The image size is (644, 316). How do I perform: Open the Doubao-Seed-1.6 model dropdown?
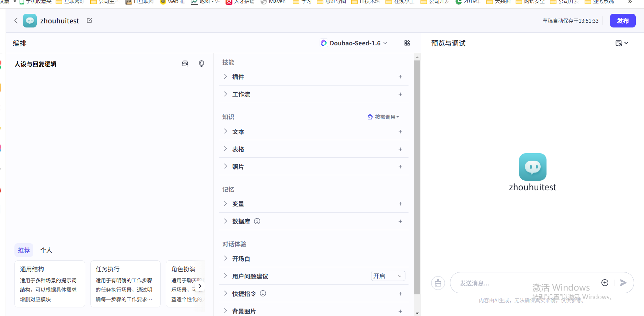[354, 43]
